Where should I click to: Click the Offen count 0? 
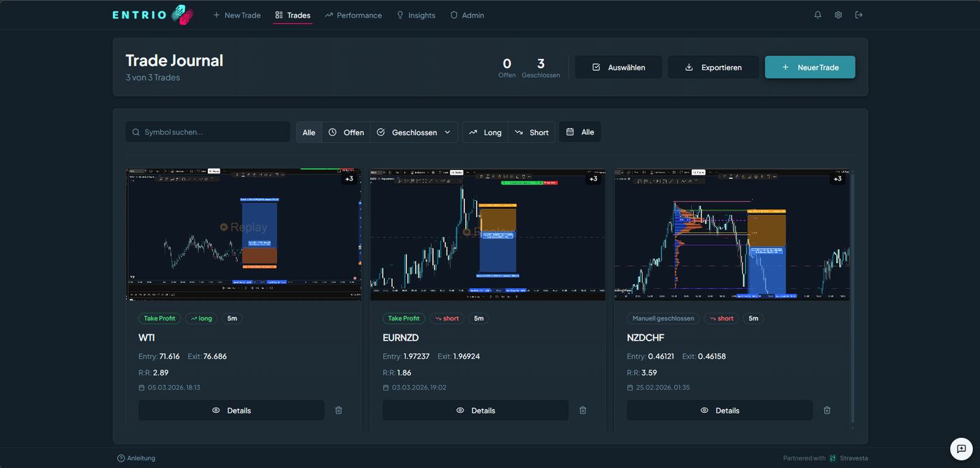[507, 64]
